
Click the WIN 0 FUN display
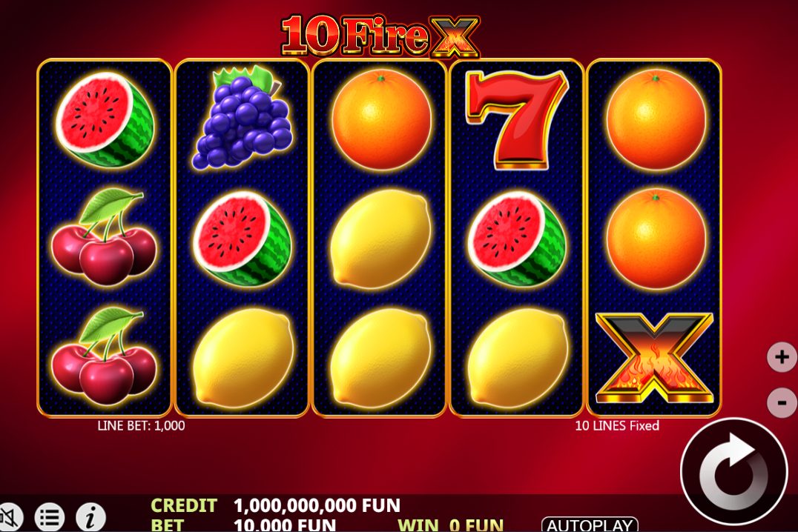(450, 525)
